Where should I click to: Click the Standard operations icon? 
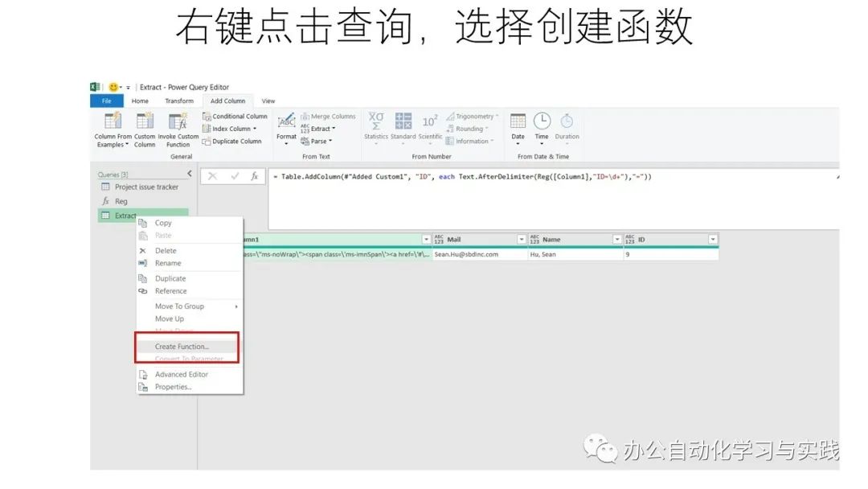[403, 121]
